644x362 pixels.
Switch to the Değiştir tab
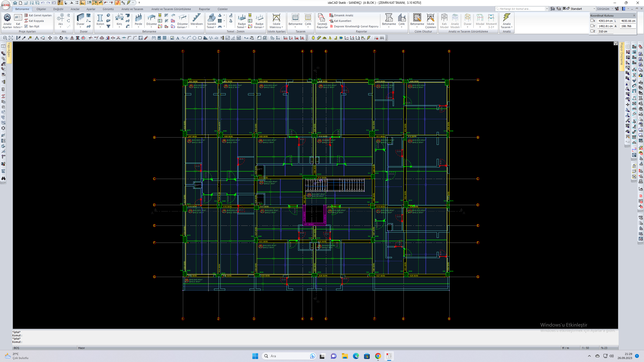point(58,9)
